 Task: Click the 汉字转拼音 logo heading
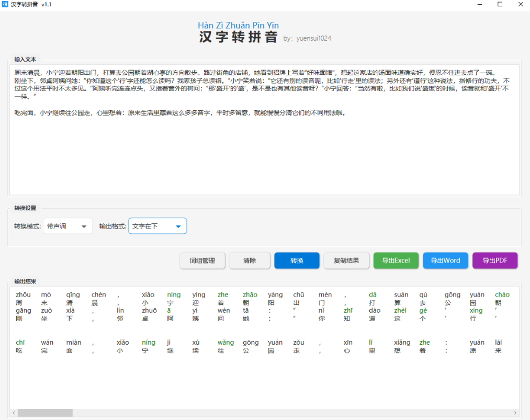click(x=238, y=37)
